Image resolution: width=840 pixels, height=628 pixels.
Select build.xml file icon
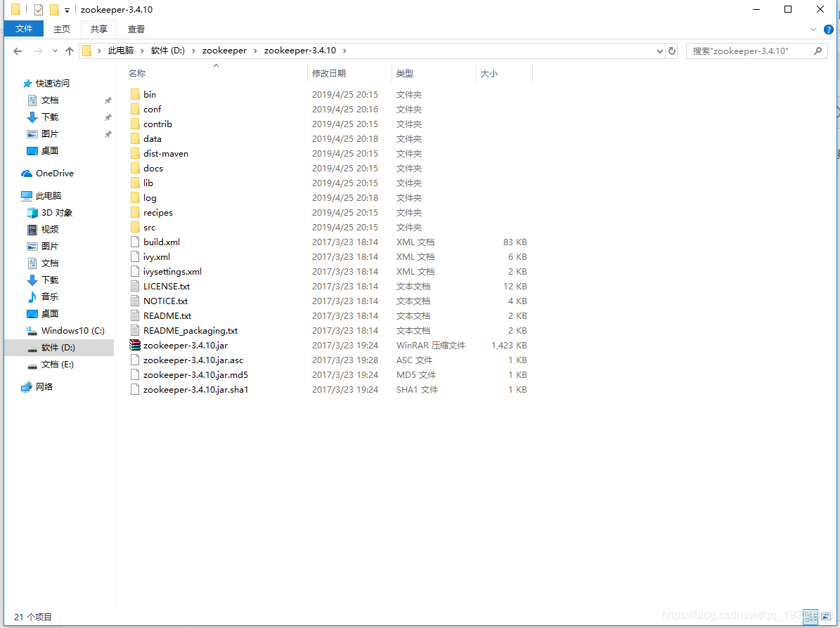click(135, 242)
